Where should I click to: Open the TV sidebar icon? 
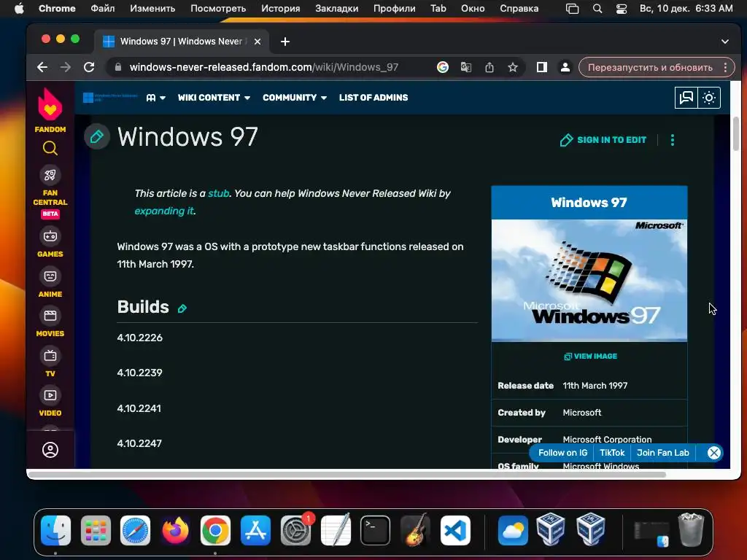tap(50, 356)
